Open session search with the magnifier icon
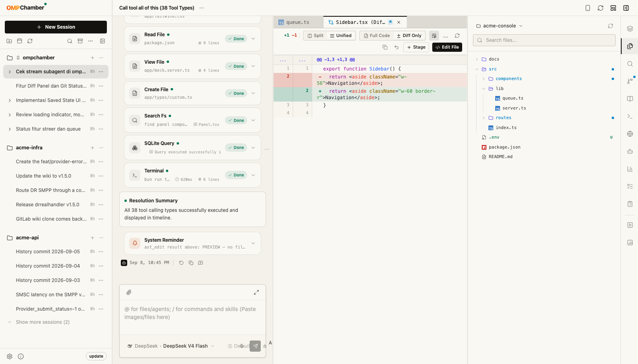Image resolution: width=638 pixels, height=364 pixels. click(x=70, y=41)
